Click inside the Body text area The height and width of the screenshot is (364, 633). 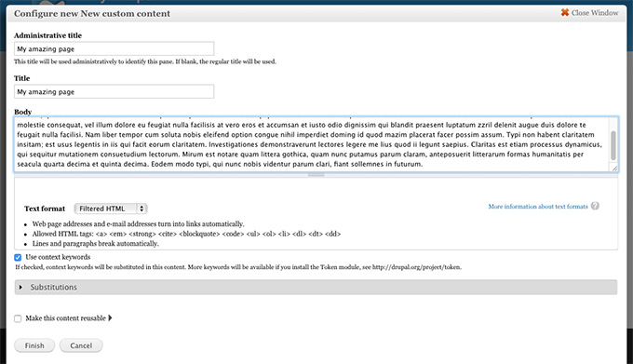coord(312,144)
